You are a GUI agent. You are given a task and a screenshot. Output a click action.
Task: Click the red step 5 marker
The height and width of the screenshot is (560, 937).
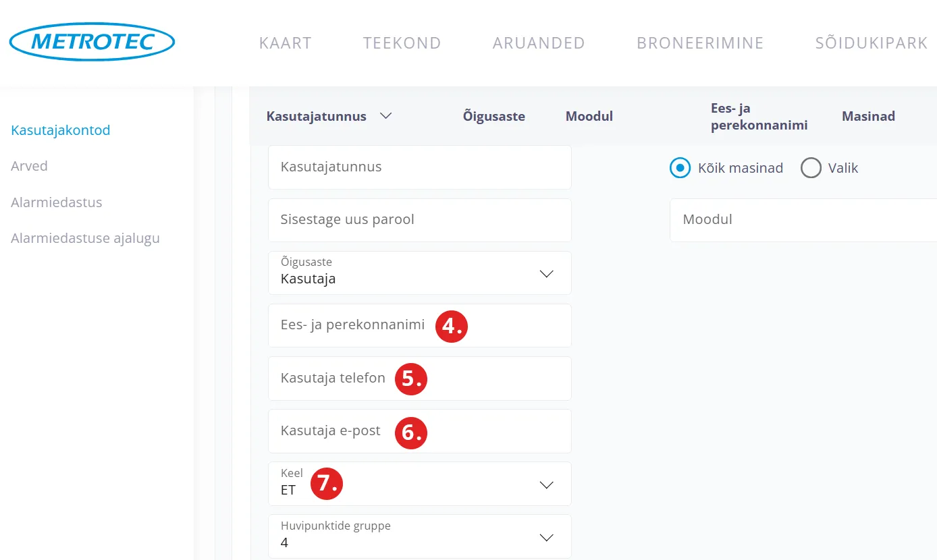411,379
